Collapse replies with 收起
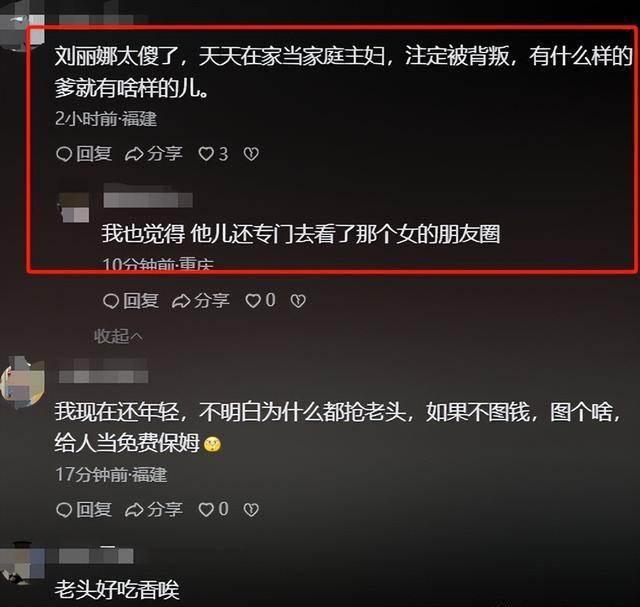Image resolution: width=640 pixels, height=607 pixels. point(118,336)
